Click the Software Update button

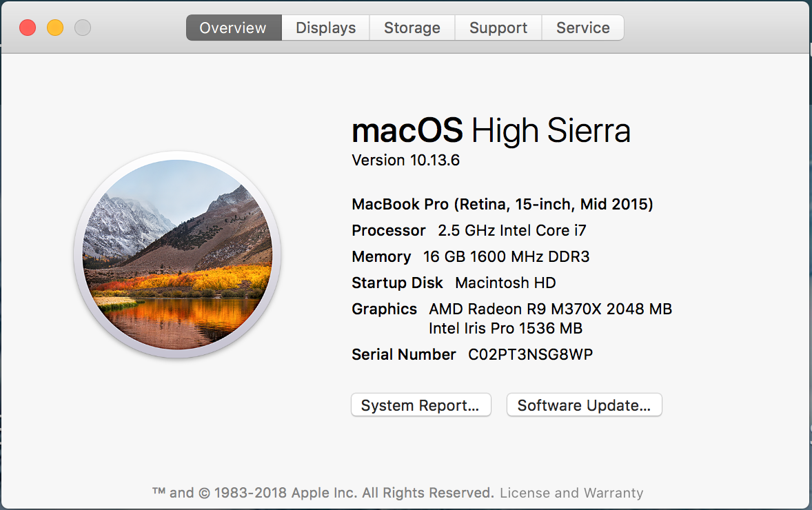584,405
